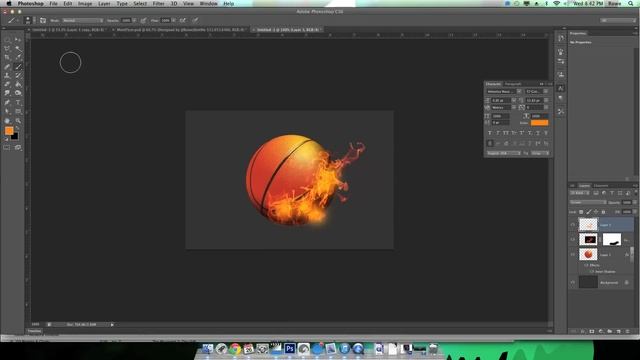Select the Sponge tool
Viewport: 640px width, 360px height.
[x=18, y=93]
